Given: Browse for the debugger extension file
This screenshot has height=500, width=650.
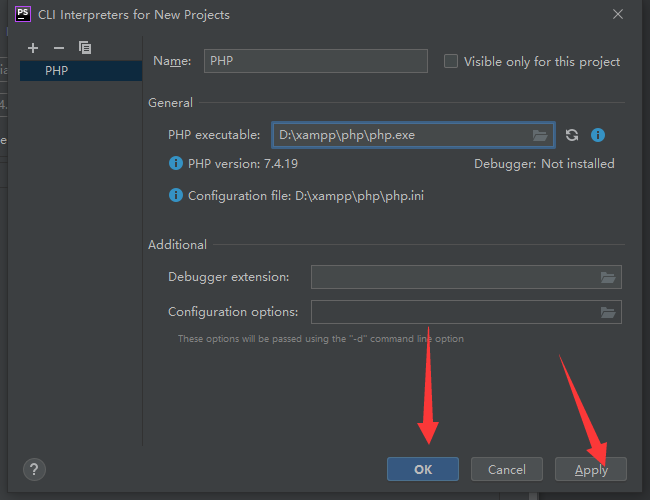Looking at the screenshot, I should pos(607,277).
